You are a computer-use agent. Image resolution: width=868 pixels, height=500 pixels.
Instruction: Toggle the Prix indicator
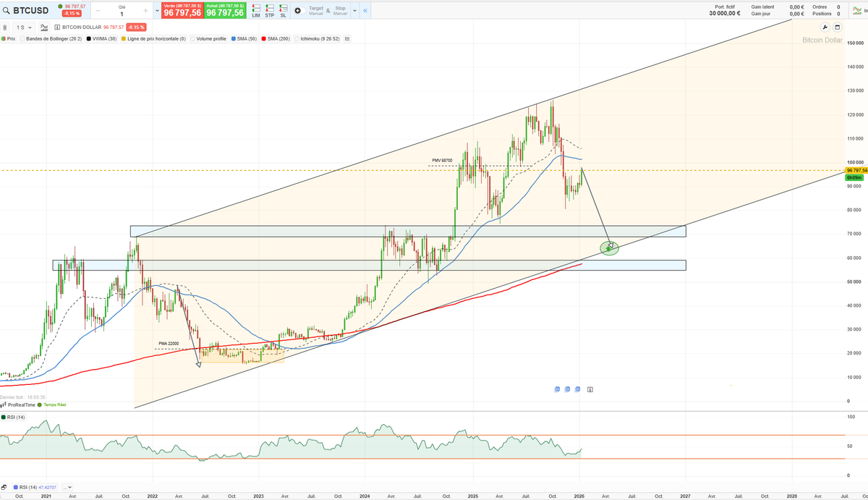coord(9,38)
